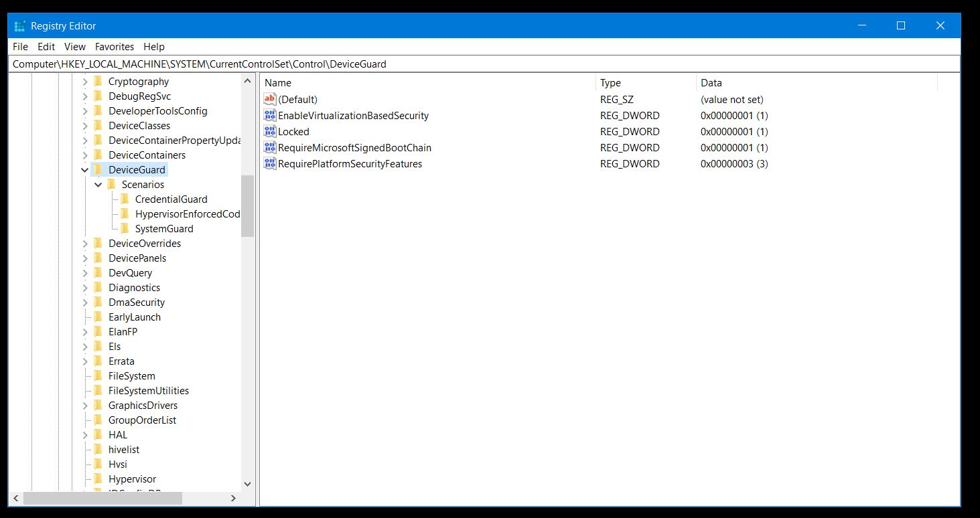Click the Hypervisor folder icon
The width and height of the screenshot is (980, 518).
click(x=98, y=479)
